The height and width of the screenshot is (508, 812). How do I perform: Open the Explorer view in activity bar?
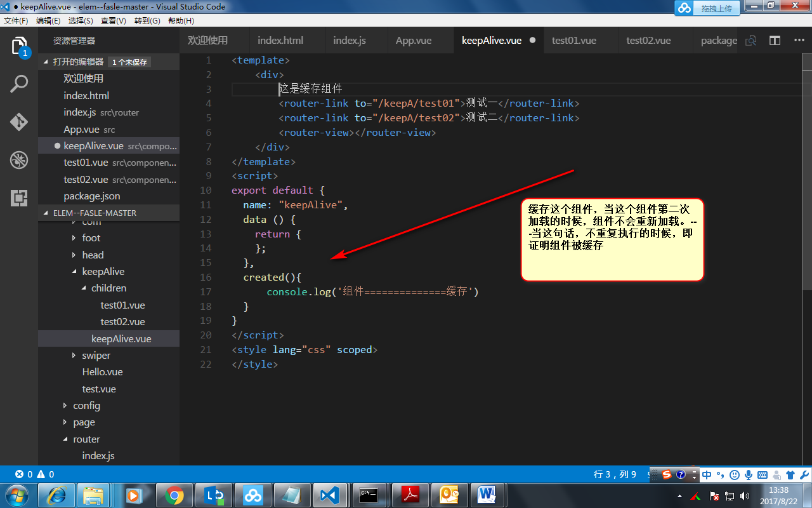click(19, 46)
